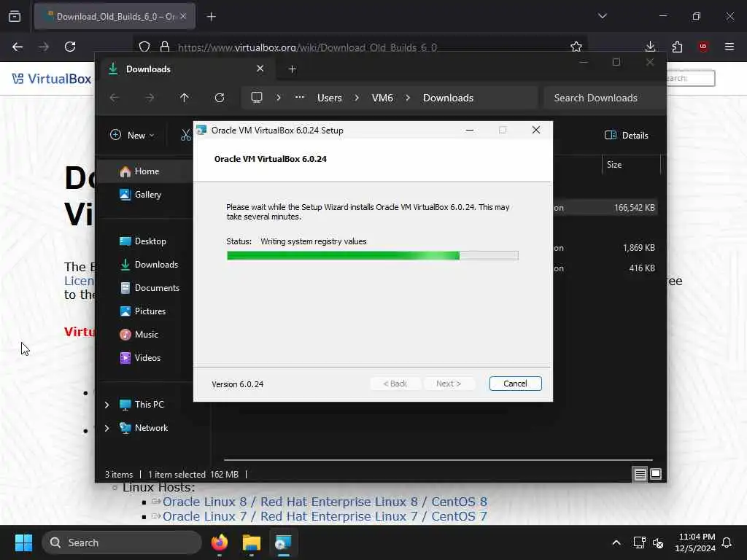Click Users in Explorer breadcrumb

tap(329, 98)
